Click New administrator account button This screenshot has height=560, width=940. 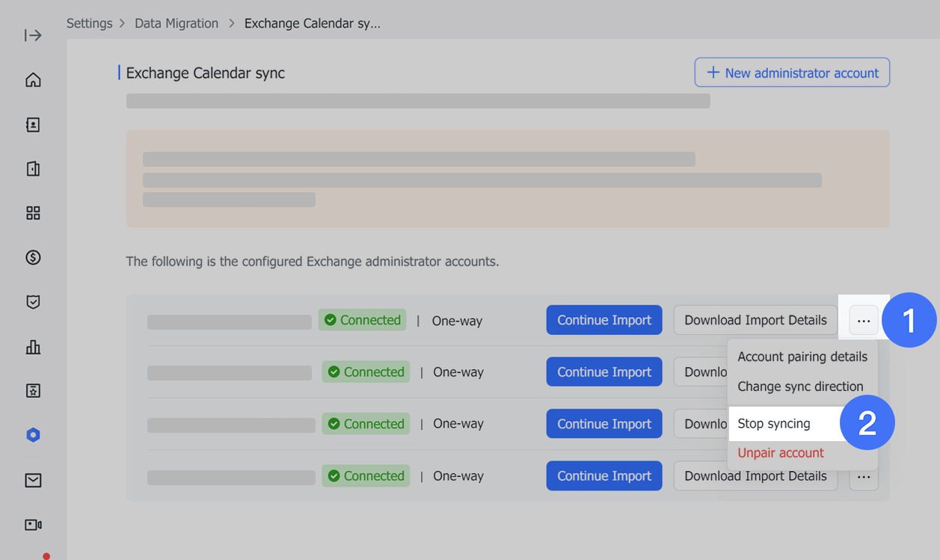[x=792, y=73]
